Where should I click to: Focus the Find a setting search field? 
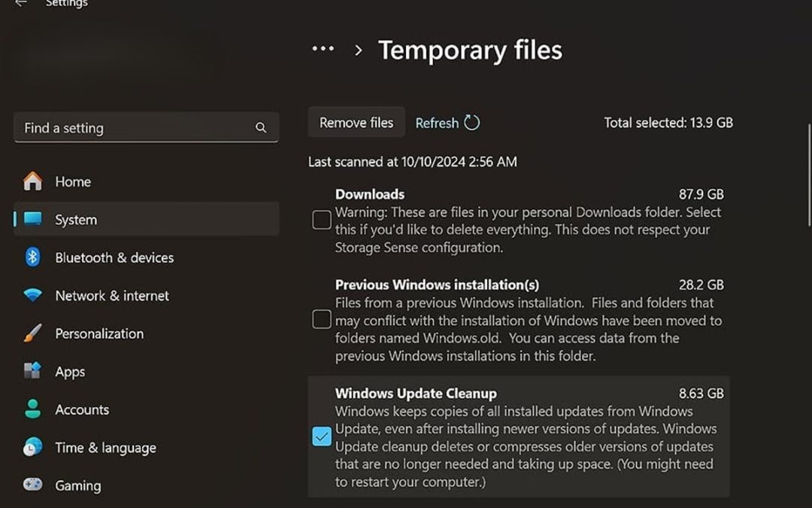135,128
